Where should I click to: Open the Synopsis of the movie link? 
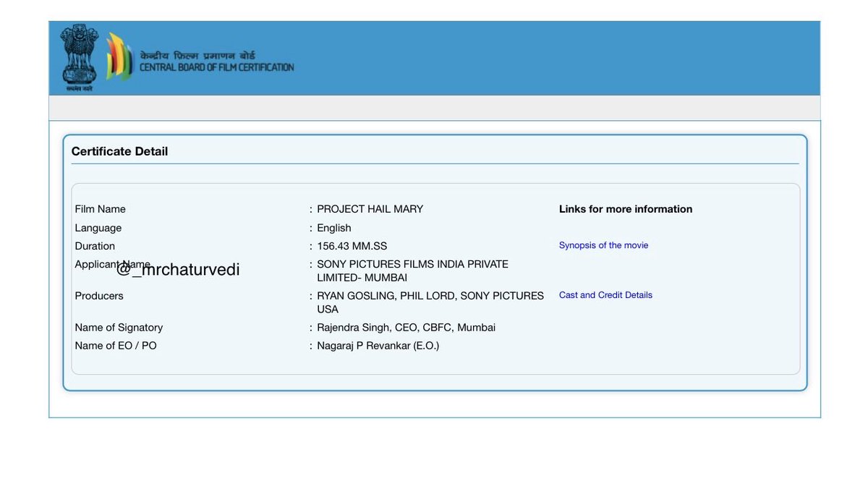click(x=603, y=245)
